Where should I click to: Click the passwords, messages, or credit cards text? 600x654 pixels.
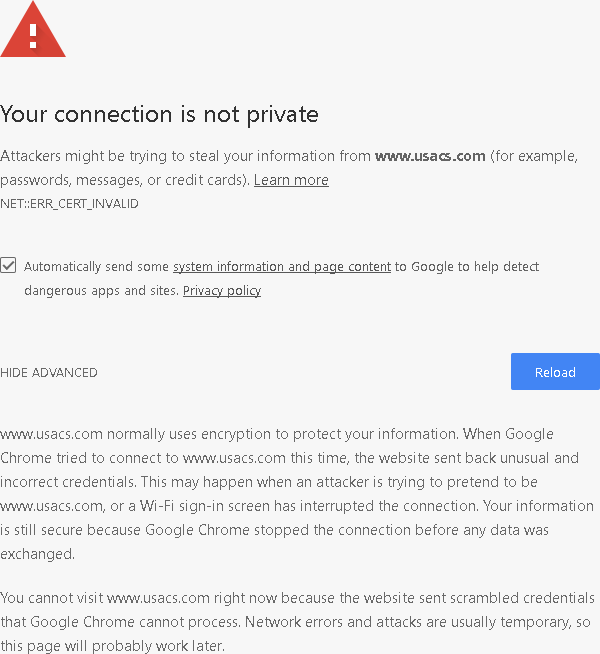click(125, 180)
